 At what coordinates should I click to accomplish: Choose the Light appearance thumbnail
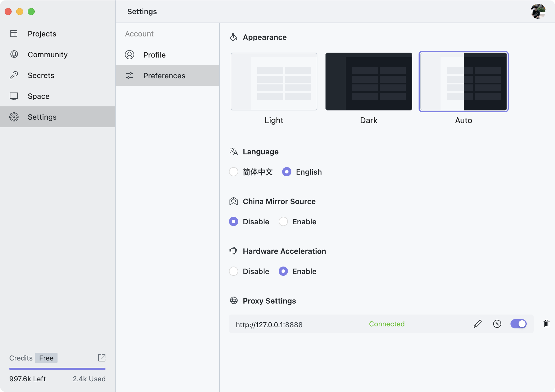coord(274,82)
